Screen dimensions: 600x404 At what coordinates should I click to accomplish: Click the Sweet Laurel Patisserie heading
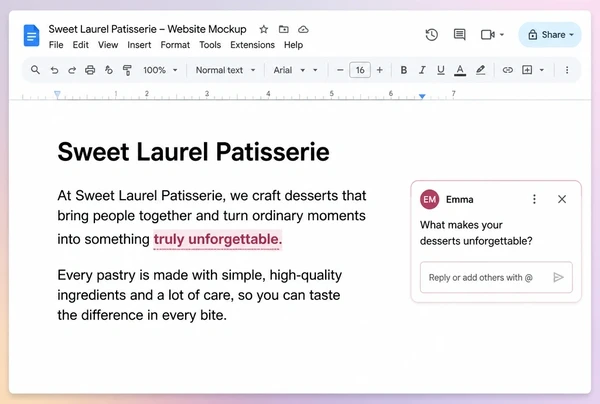[193, 152]
